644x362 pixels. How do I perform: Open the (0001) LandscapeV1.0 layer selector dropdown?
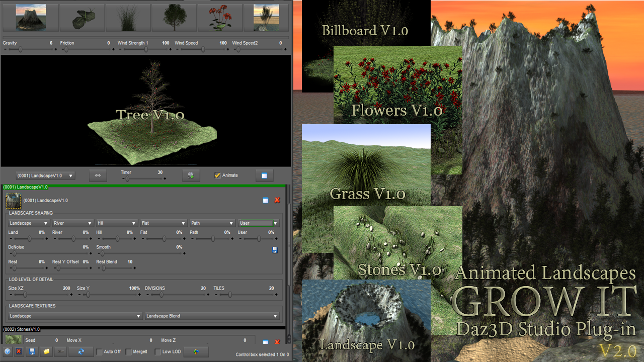45,175
